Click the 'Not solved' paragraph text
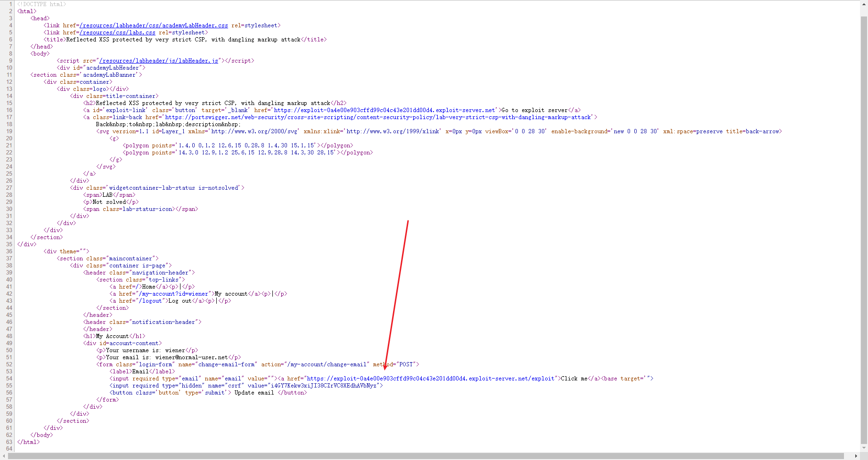This screenshot has height=460, width=868. click(x=109, y=202)
